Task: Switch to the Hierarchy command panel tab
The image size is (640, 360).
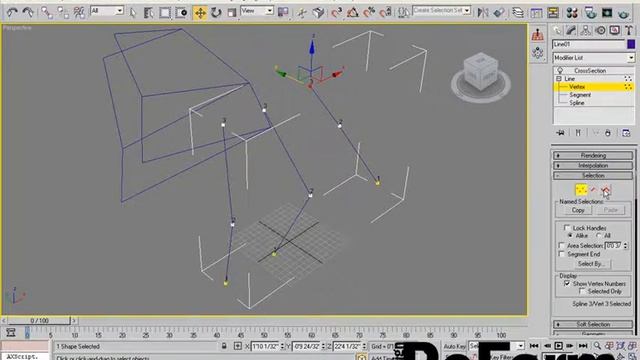Action: [586, 30]
